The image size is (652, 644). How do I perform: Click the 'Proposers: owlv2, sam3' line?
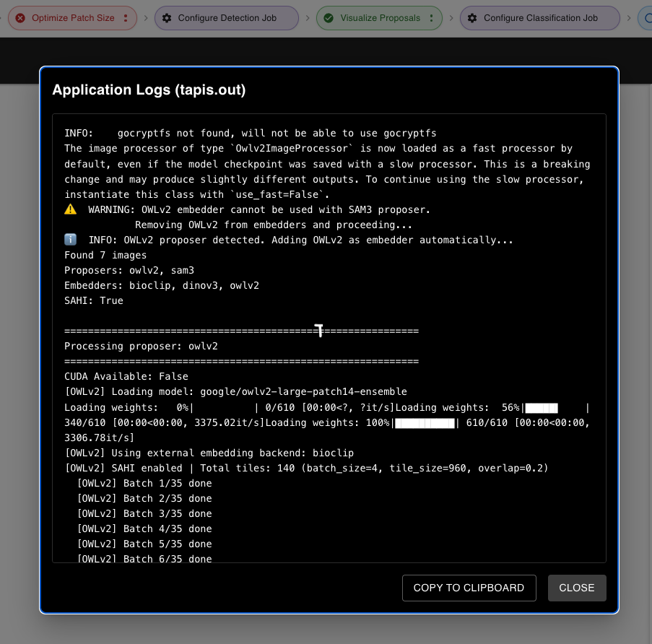click(x=129, y=270)
